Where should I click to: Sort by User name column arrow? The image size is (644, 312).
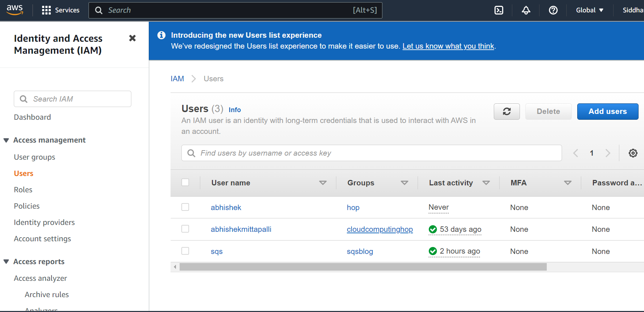pos(323,183)
